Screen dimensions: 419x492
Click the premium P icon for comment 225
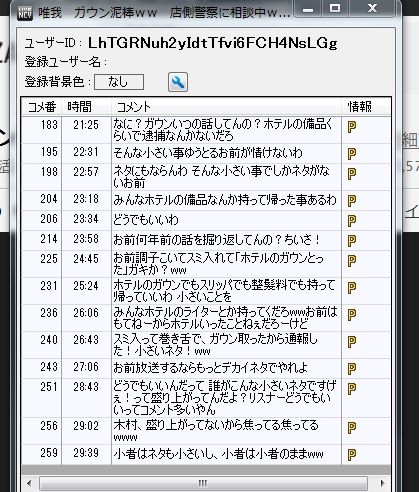[x=352, y=260]
